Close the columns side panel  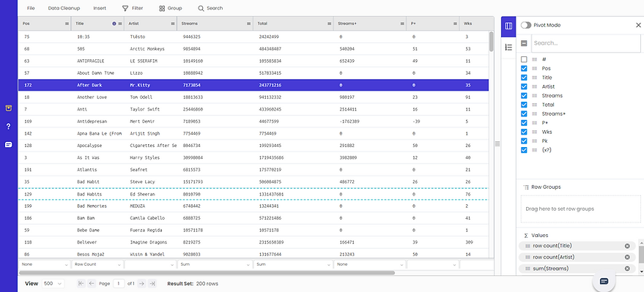pyautogui.click(x=638, y=25)
